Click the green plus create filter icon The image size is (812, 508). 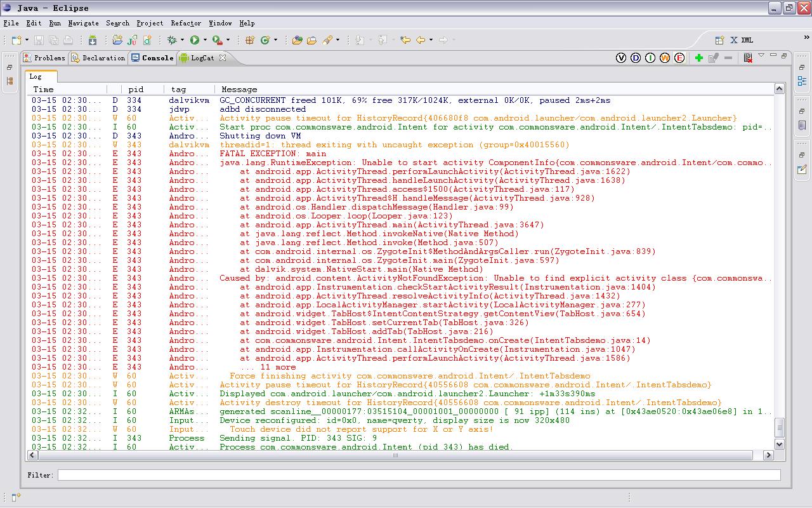[698, 58]
